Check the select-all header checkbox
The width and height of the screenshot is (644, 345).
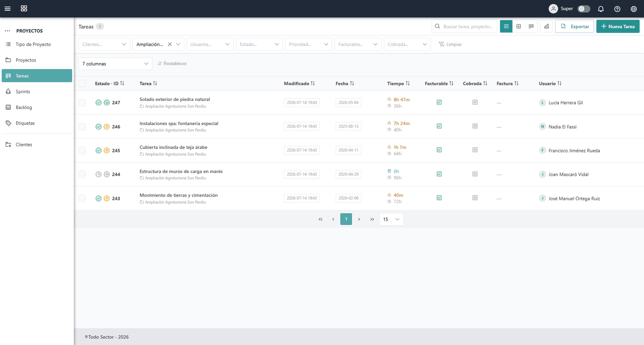click(82, 83)
